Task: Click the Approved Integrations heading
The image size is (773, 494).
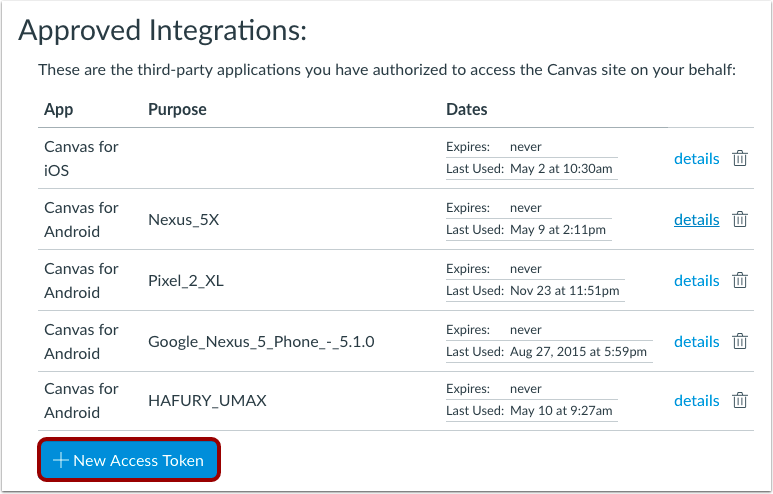Action: (162, 30)
